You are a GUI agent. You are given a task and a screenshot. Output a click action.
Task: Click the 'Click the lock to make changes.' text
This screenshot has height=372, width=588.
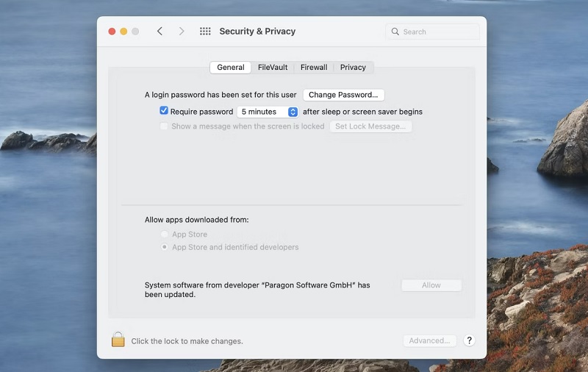pyautogui.click(x=187, y=341)
